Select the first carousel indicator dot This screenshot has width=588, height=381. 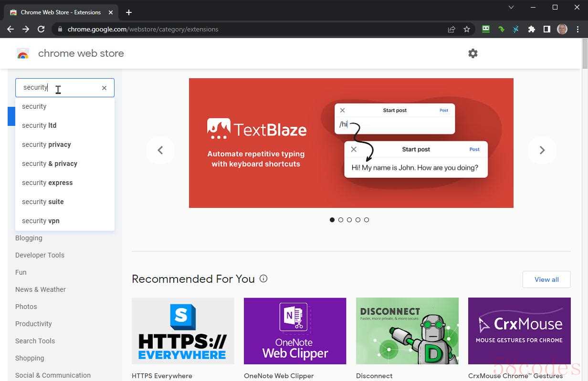pyautogui.click(x=332, y=220)
